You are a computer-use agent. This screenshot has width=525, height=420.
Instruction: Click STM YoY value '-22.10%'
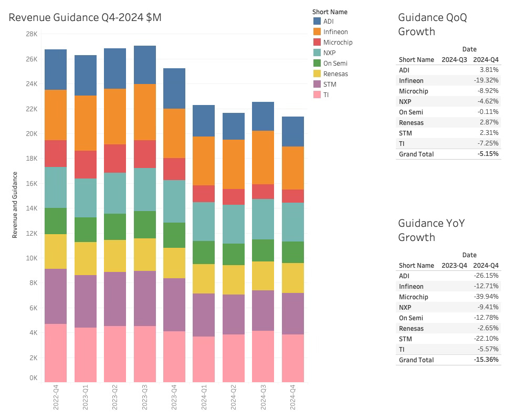486,339
